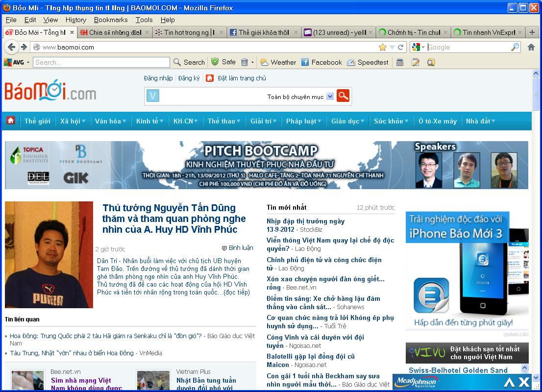Go forward with the forward arrow

pos(24,47)
